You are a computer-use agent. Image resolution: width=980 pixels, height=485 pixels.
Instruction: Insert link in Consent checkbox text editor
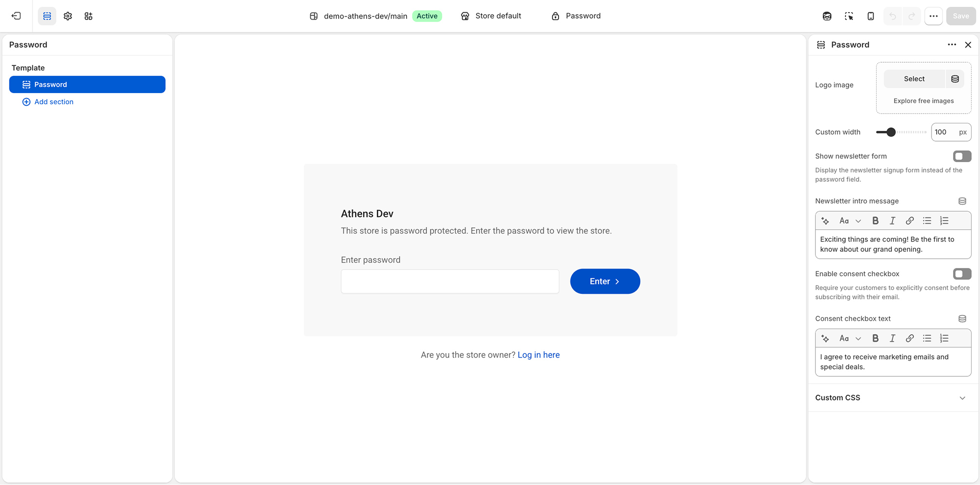[x=909, y=339]
